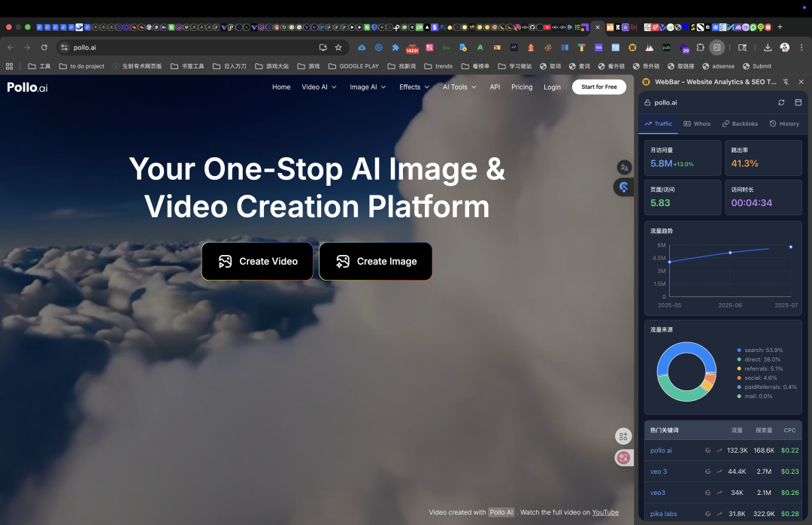Viewport: 812px width, 525px height.
Task: Click the blue swirl floating widget icon
Action: tap(624, 187)
